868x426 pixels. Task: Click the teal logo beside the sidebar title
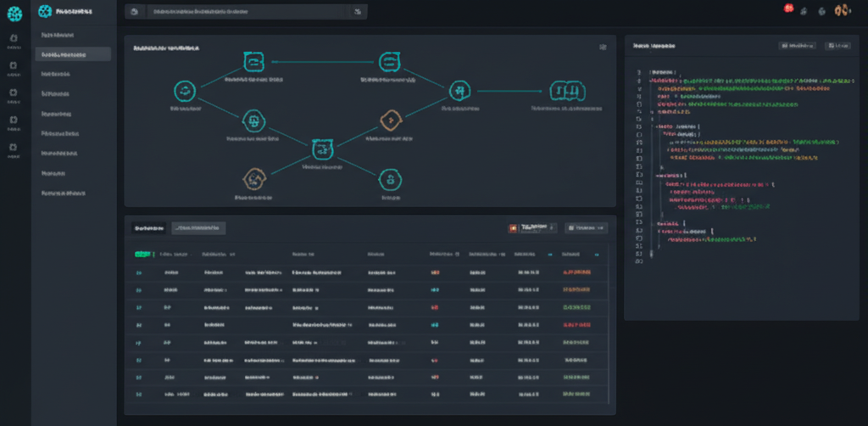(x=45, y=11)
